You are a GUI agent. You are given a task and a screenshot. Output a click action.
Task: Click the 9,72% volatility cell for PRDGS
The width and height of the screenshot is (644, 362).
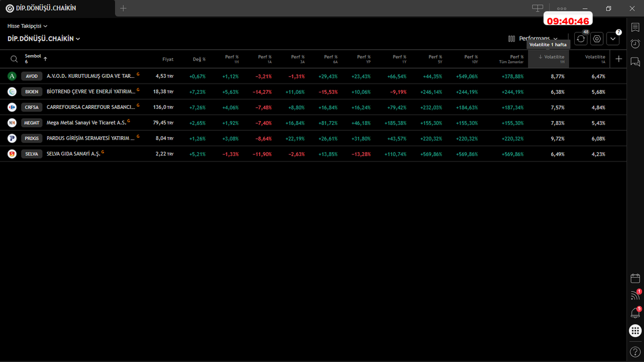[x=558, y=138]
